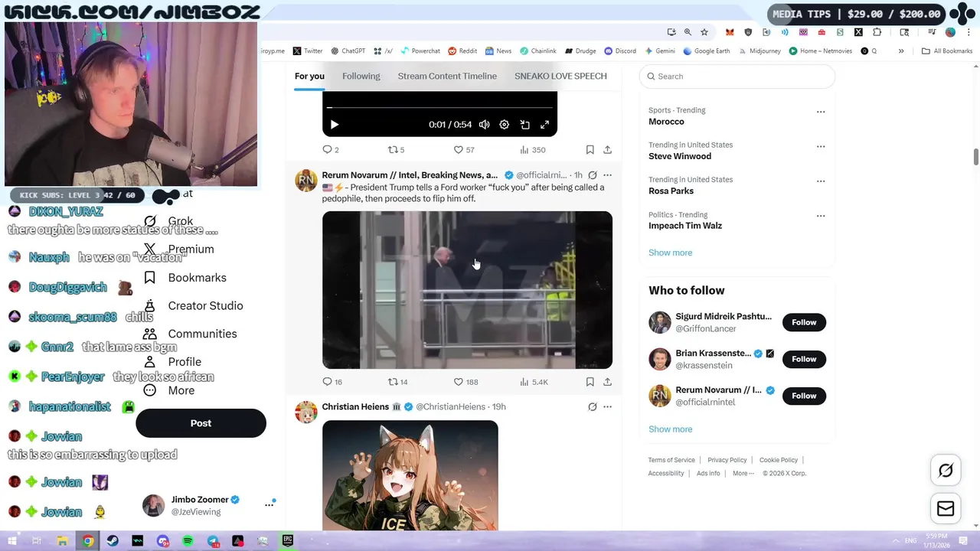Open Spotify from the taskbar
The height and width of the screenshot is (551, 980).
188,541
